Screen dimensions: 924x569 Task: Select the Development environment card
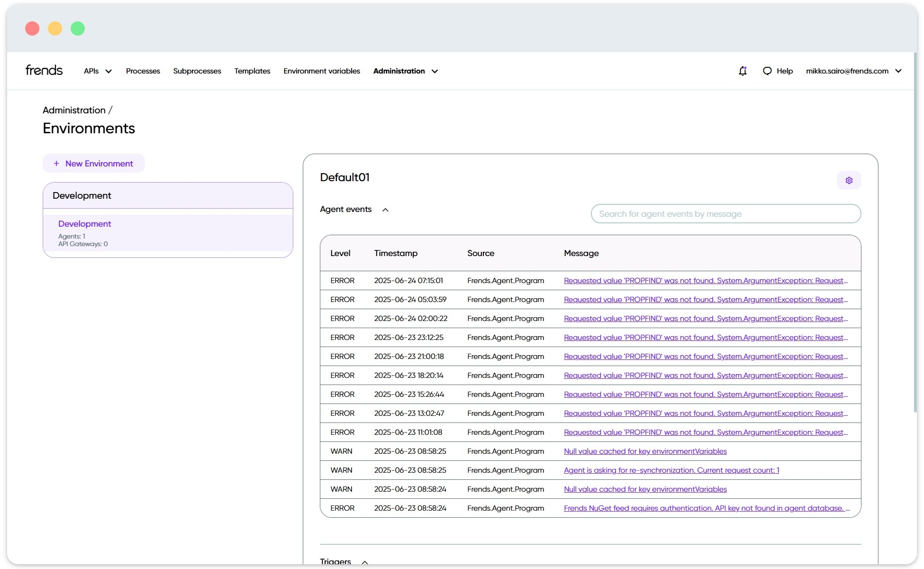(168, 232)
